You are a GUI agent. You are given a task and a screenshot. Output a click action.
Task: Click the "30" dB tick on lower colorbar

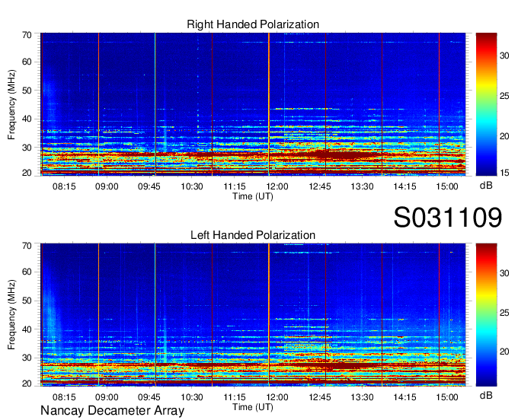click(x=504, y=273)
